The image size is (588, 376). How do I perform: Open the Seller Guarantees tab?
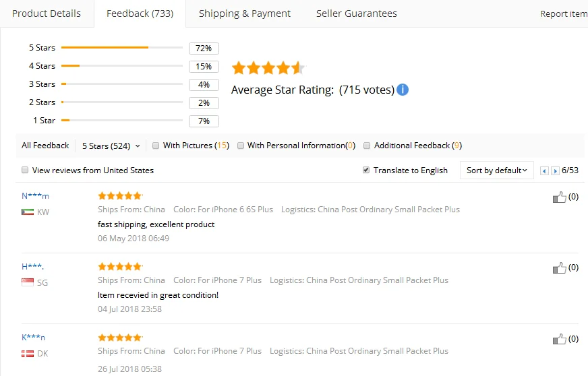coord(356,13)
